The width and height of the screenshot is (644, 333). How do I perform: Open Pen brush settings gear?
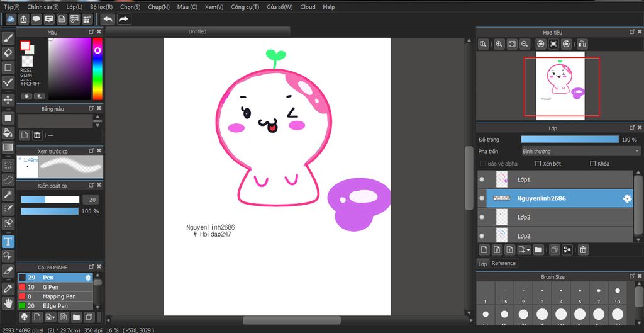coord(88,278)
